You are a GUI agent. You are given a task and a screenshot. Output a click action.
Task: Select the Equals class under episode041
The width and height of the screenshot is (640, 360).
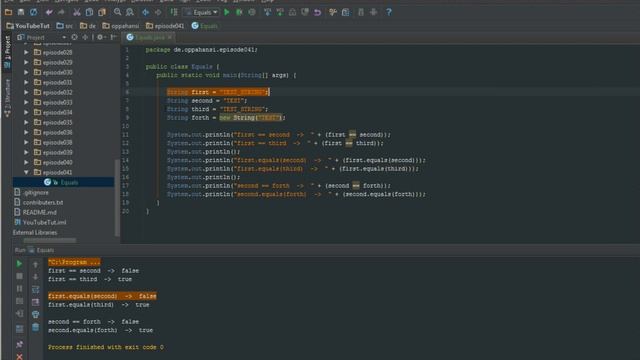[63, 182]
